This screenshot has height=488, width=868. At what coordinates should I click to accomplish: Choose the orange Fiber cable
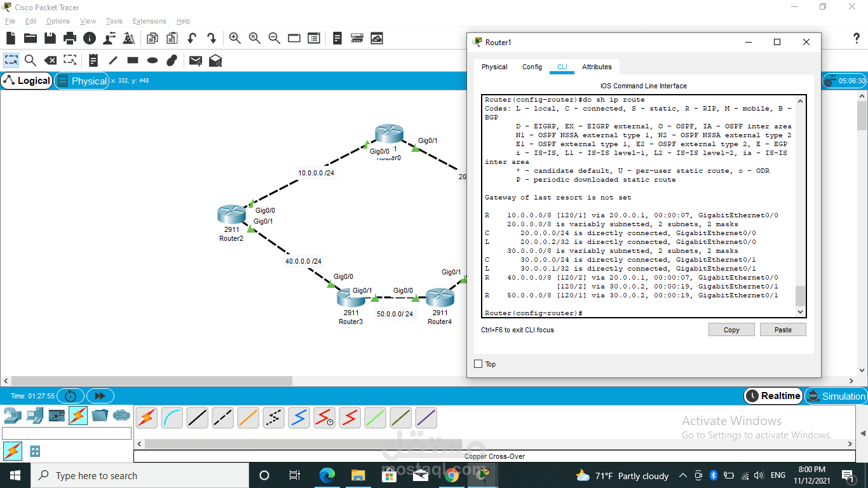[248, 417]
